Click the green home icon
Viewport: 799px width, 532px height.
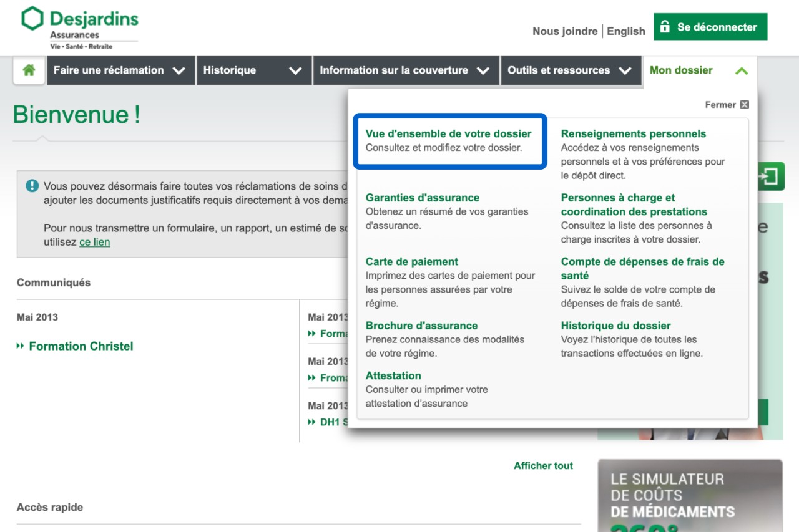(x=29, y=70)
